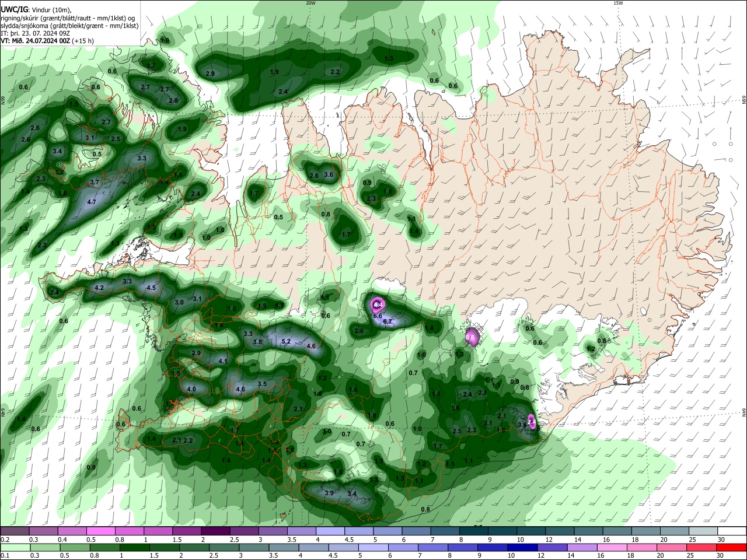Click the '15W' longitude label
This screenshot has height=560, width=747.
618,3
